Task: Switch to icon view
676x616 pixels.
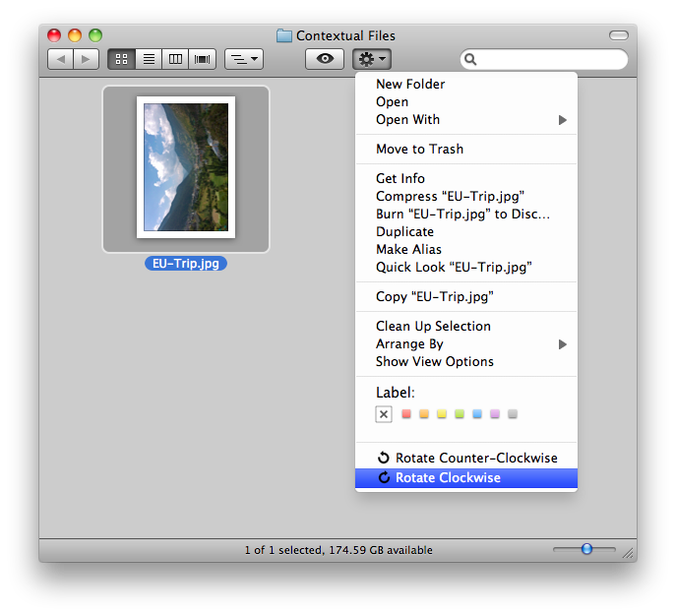Action: (x=121, y=59)
